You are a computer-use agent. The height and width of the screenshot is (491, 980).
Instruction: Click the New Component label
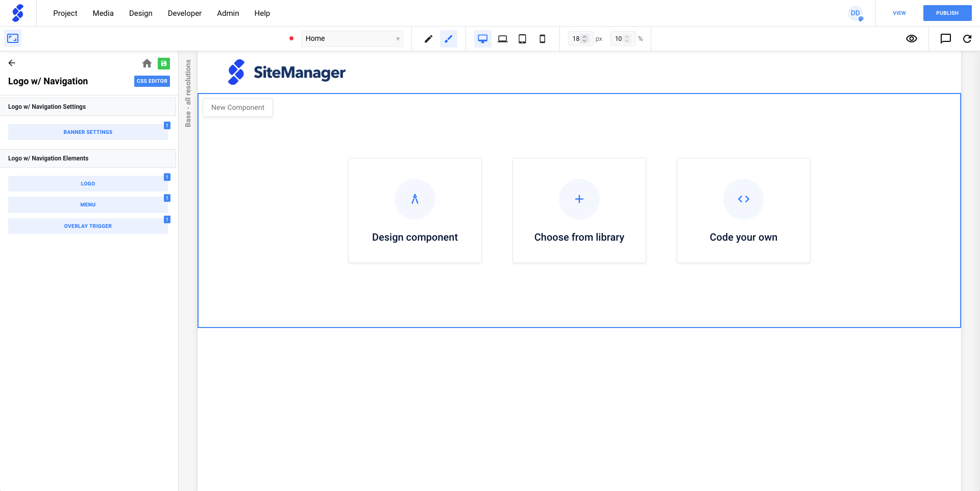point(238,108)
